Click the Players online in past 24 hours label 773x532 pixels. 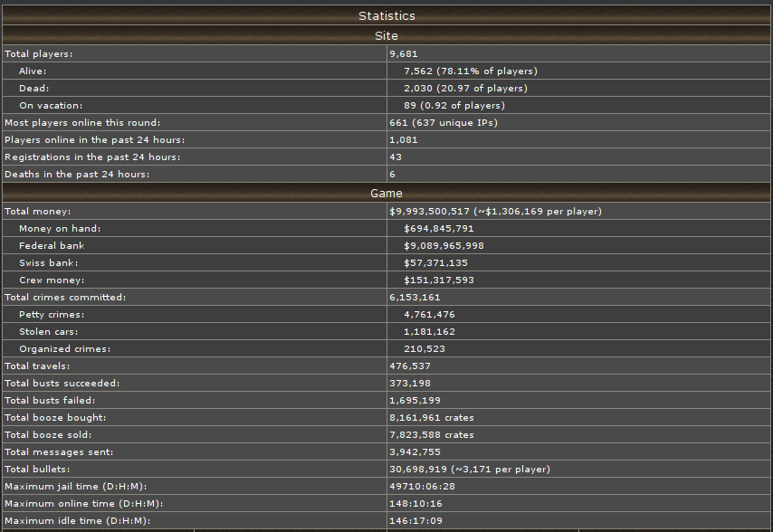click(x=95, y=140)
